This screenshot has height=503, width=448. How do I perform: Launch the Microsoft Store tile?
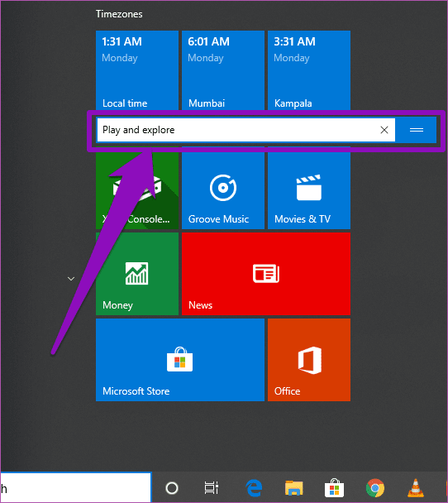click(x=180, y=360)
